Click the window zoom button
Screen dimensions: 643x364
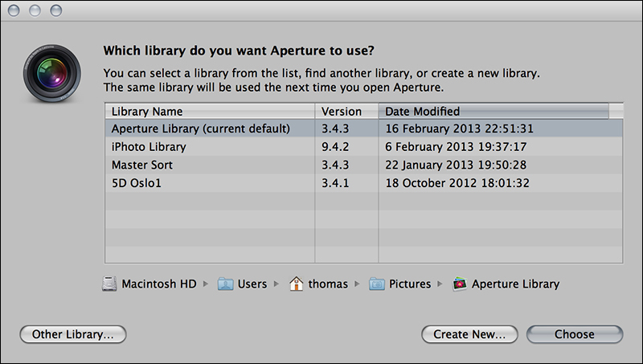pos(56,10)
